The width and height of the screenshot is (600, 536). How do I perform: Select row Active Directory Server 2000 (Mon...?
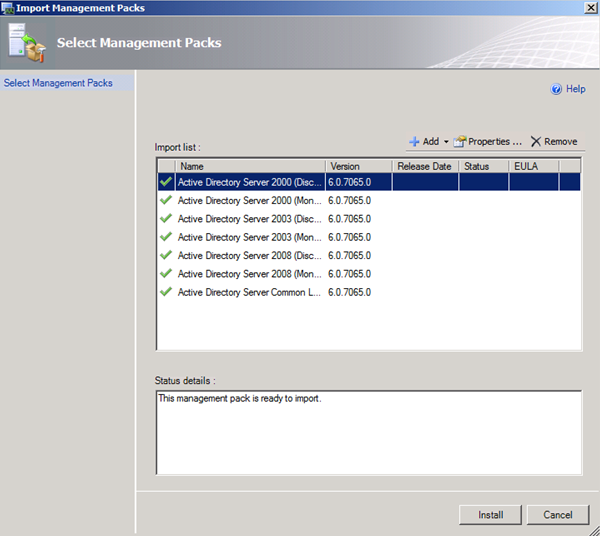pyautogui.click(x=369, y=200)
